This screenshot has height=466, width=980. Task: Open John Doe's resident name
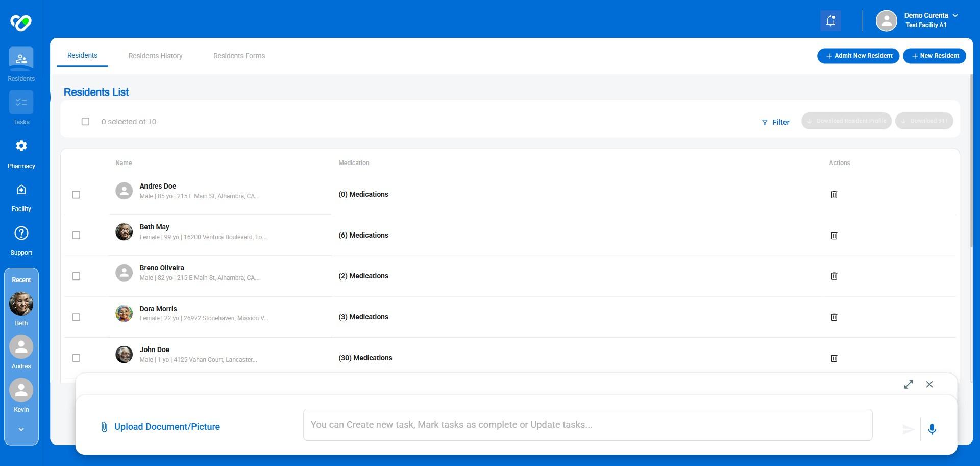(x=155, y=349)
